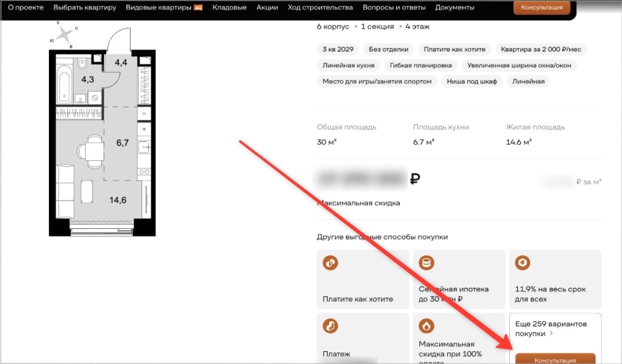Viewport: 622px width, 364px height.
Task: Click the lightning icon on the 11,9% card
Action: (x=523, y=263)
